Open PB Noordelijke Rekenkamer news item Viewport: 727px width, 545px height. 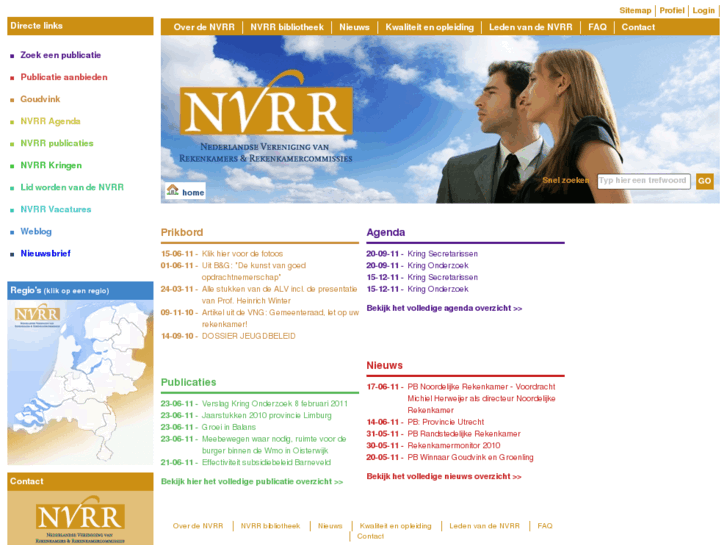click(x=481, y=398)
